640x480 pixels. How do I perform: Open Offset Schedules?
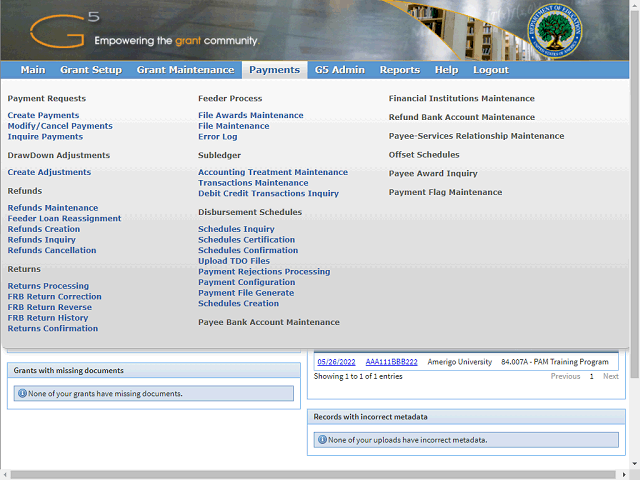pos(424,155)
